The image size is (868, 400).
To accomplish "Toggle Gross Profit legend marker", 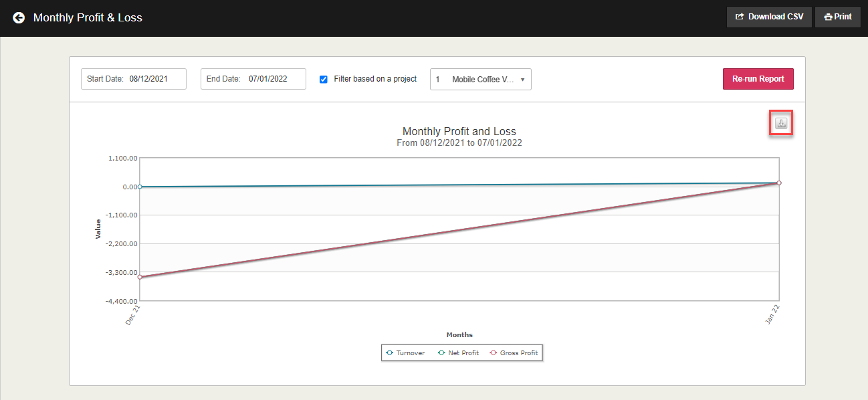I will tap(493, 353).
